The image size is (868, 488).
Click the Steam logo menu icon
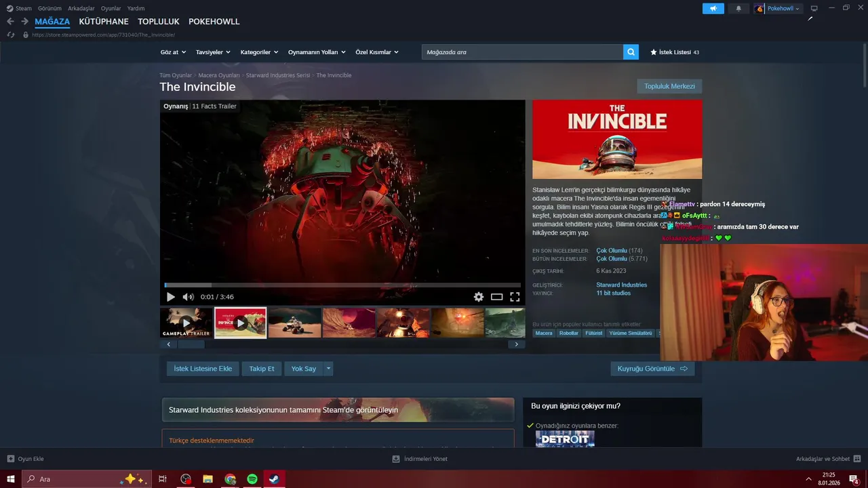(x=9, y=8)
